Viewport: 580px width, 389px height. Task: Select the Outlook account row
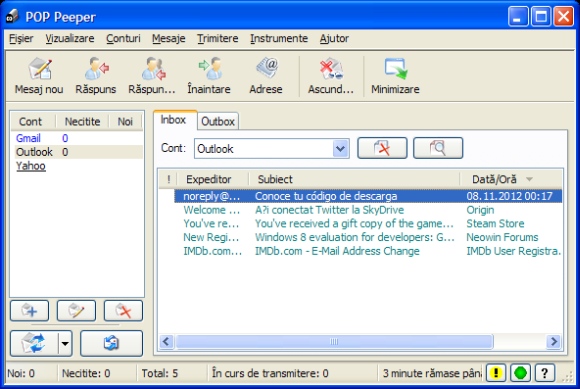[x=78, y=152]
